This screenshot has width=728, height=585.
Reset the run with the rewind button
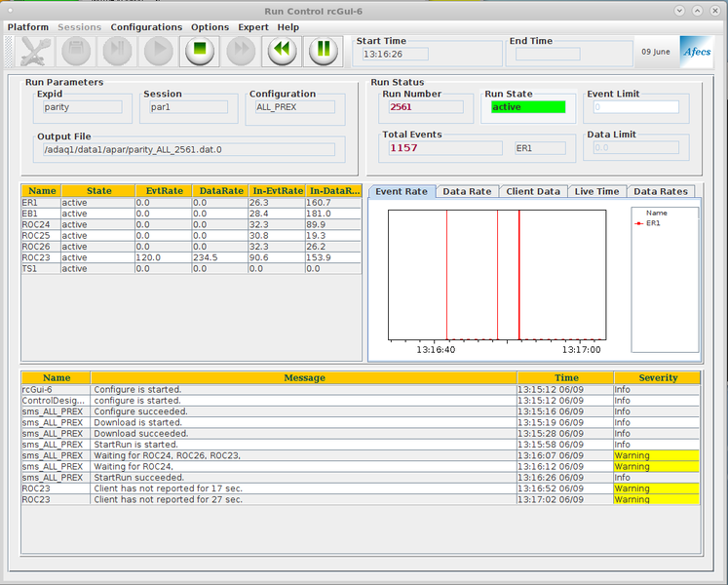(x=282, y=51)
